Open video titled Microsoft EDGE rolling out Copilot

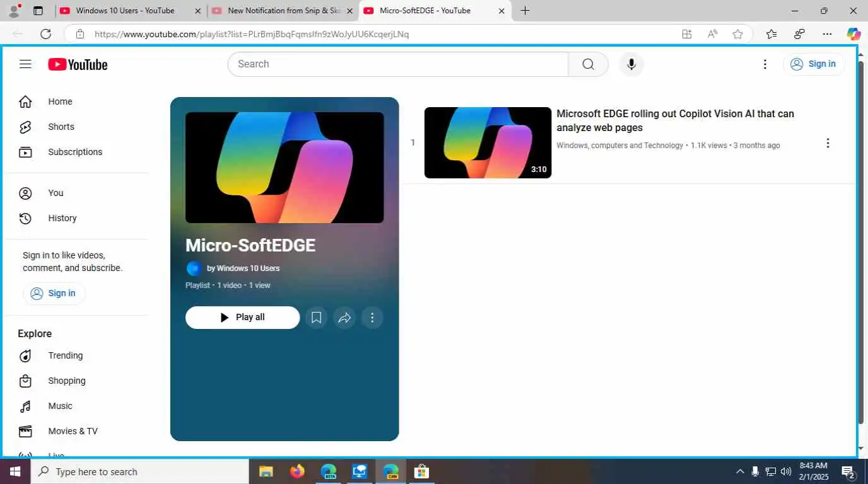tap(675, 120)
